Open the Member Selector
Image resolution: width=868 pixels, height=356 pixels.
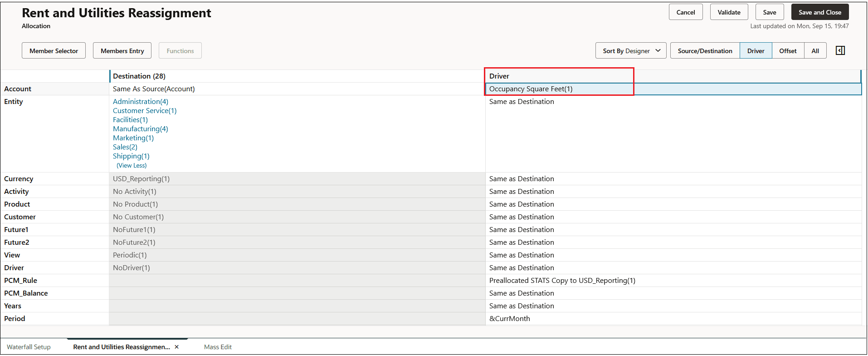[54, 51]
